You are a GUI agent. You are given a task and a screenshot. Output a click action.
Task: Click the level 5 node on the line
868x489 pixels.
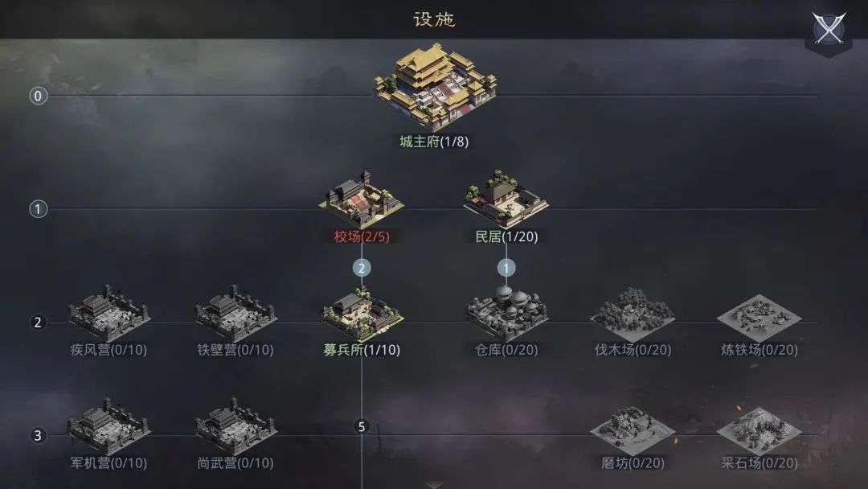coord(362,426)
